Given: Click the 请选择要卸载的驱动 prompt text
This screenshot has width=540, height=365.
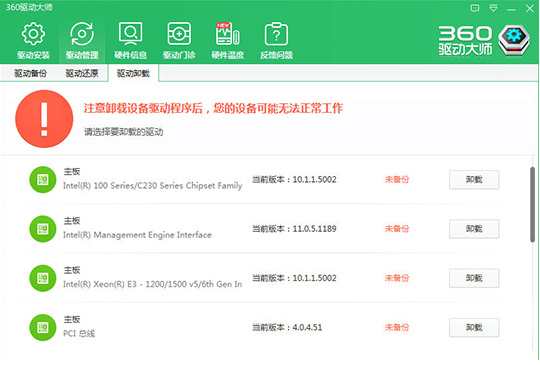Looking at the screenshot, I should pos(124,132).
